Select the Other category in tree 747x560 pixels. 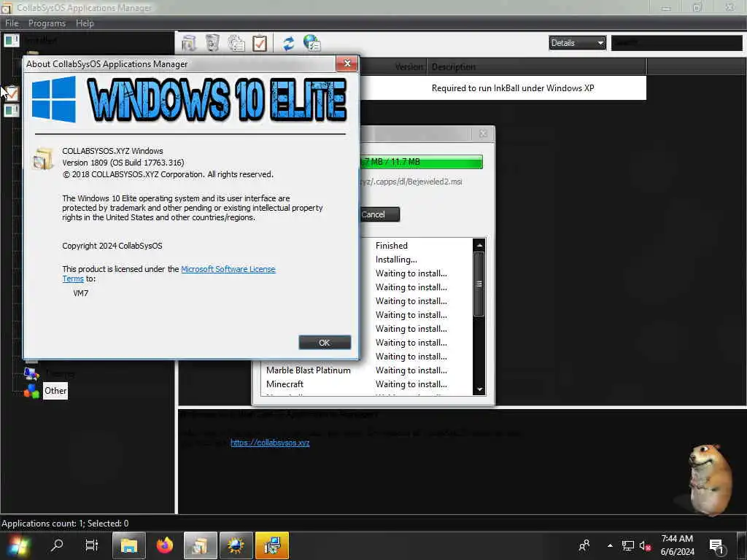55,391
